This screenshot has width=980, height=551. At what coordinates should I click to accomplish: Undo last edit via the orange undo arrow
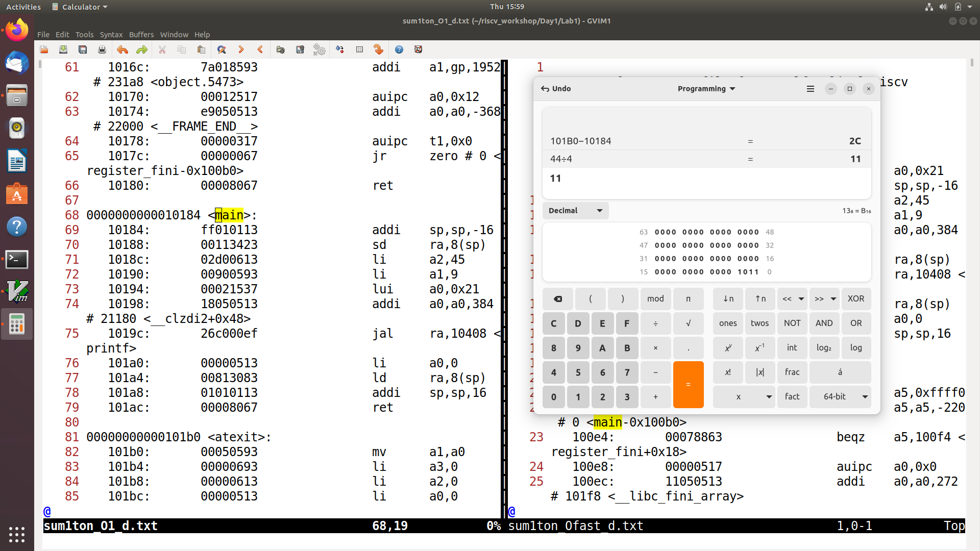[x=122, y=49]
